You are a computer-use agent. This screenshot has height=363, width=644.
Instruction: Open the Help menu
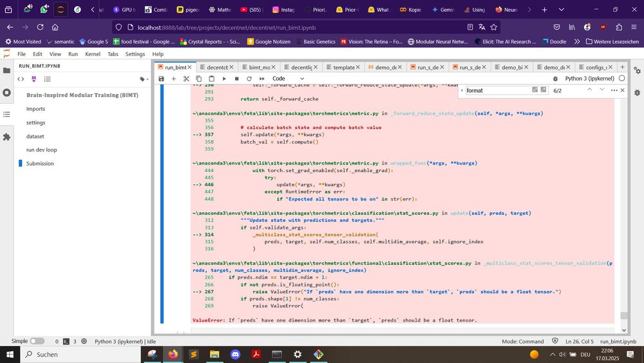[x=158, y=54]
